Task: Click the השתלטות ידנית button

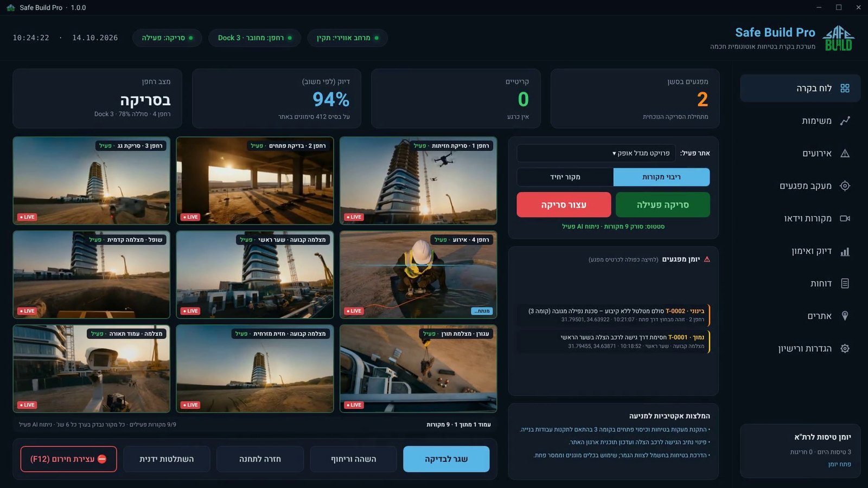Action: coord(167,459)
